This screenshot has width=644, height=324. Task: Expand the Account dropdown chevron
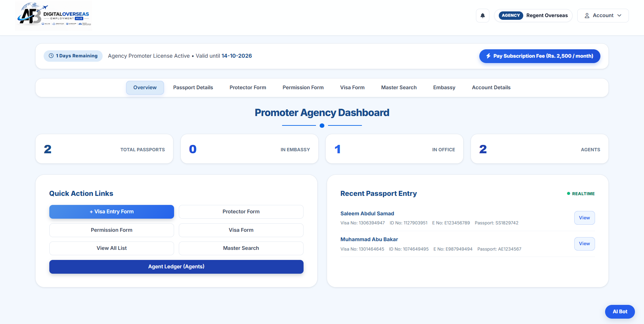tap(619, 15)
